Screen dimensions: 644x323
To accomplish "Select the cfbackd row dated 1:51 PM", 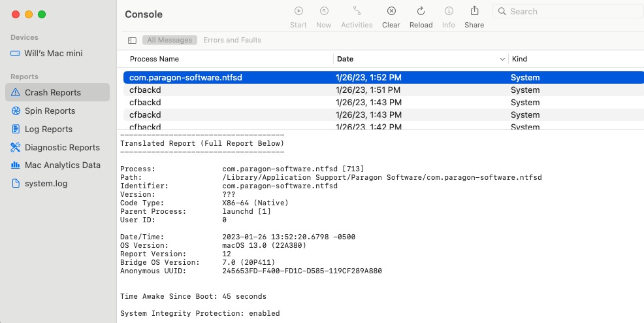I will (383, 90).
